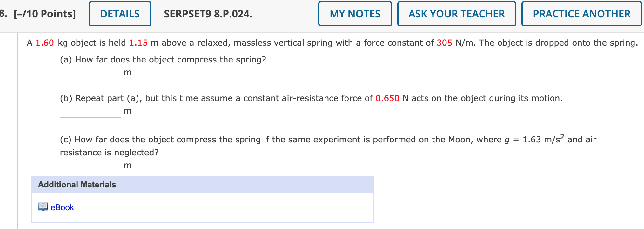Click the eBook row in Additional Materials
The width and height of the screenshot is (644, 229).
coord(203,207)
